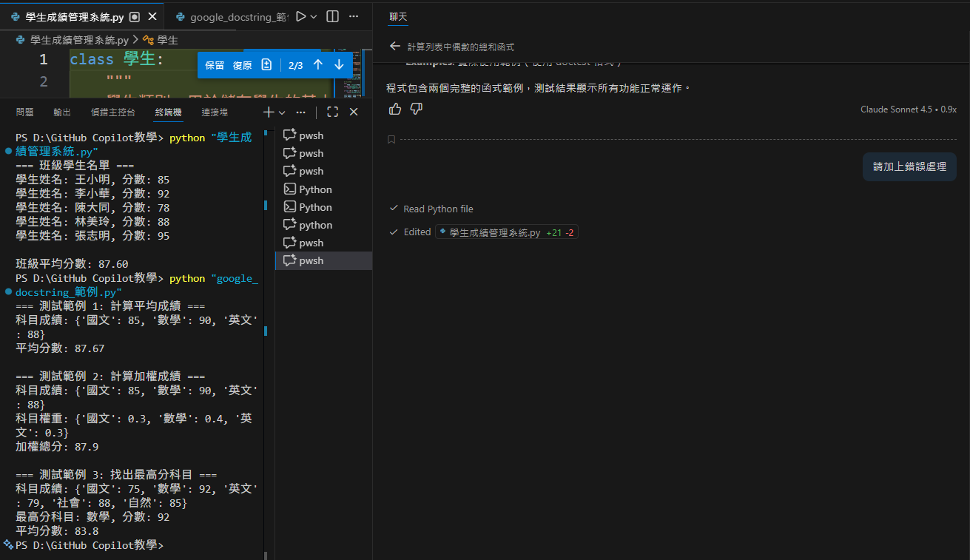
Task: Open the run button dropdown arrow
Action: pos(314,16)
